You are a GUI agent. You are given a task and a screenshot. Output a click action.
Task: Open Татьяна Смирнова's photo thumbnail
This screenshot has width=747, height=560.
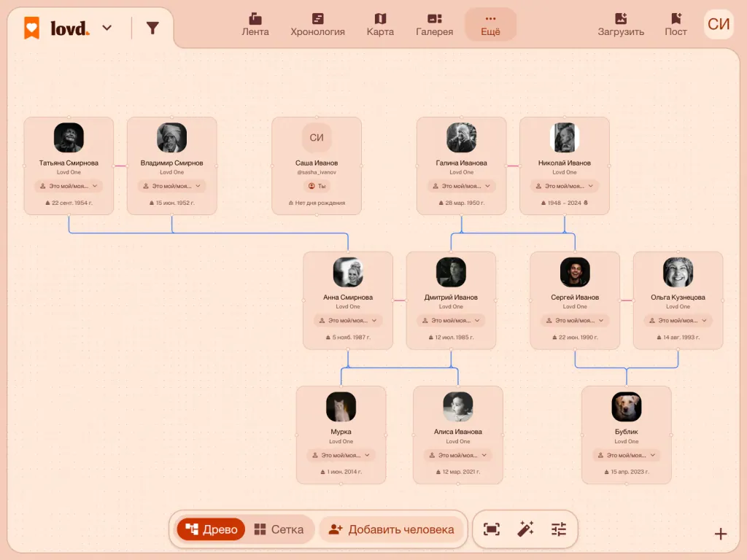[69, 138]
